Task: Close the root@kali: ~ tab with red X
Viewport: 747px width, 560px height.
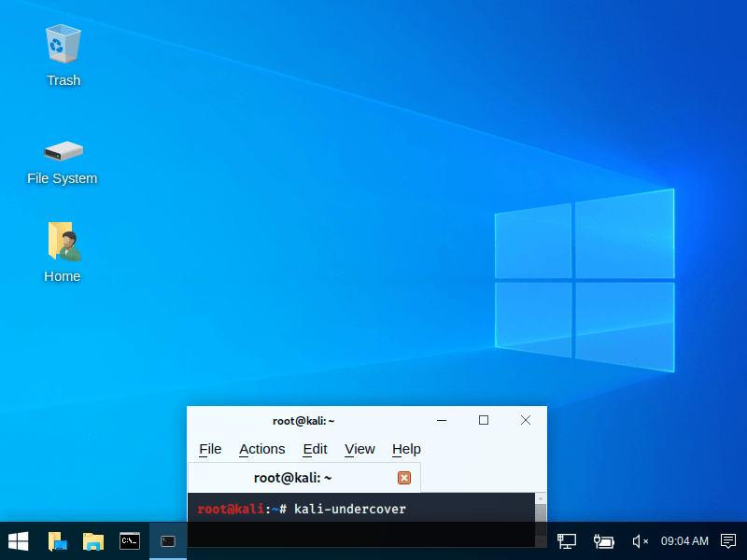Action: pyautogui.click(x=404, y=478)
